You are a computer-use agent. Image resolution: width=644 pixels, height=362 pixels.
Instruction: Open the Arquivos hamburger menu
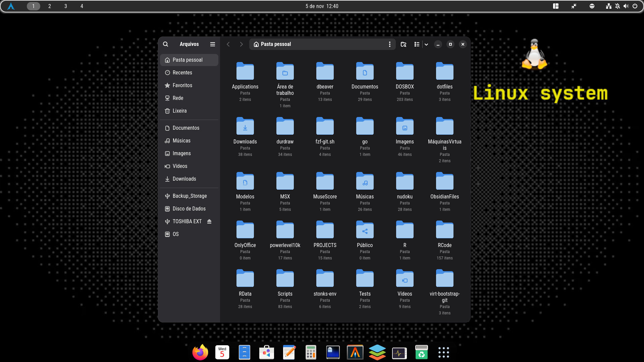pos(213,44)
